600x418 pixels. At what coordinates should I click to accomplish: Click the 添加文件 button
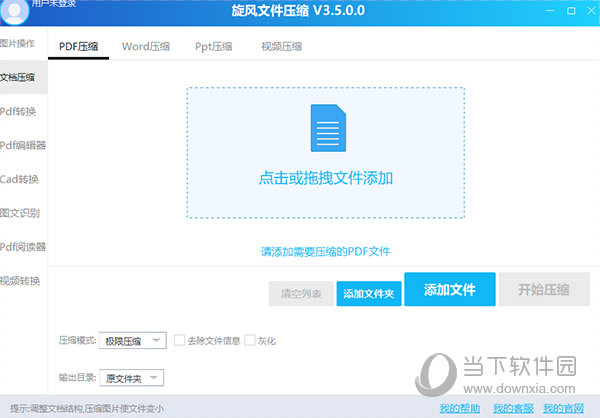point(450,289)
